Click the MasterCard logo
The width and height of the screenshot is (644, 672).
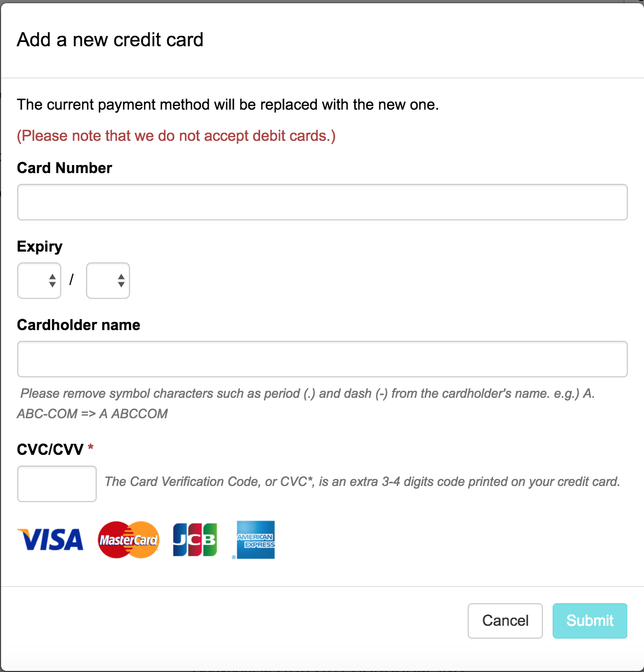pyautogui.click(x=128, y=540)
